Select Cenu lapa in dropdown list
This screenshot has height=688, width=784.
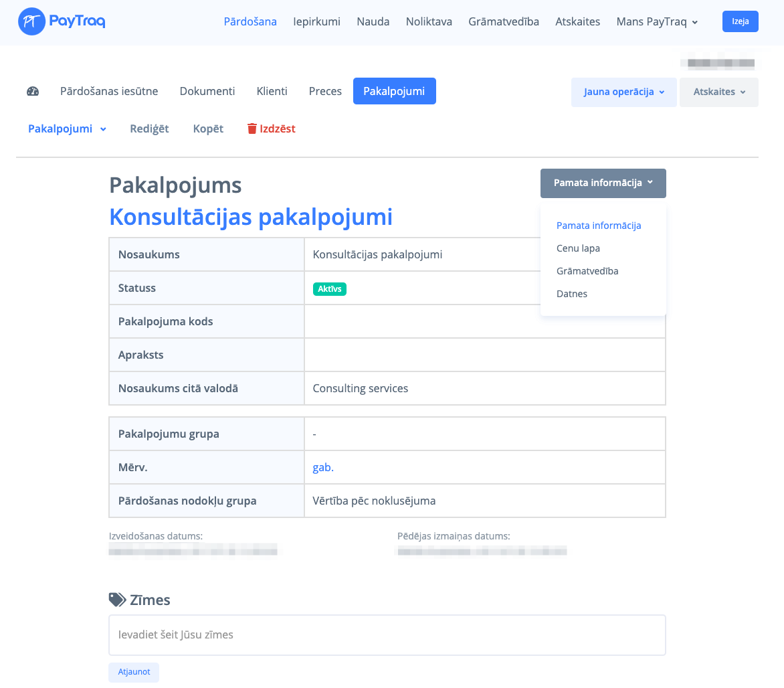[x=578, y=248]
